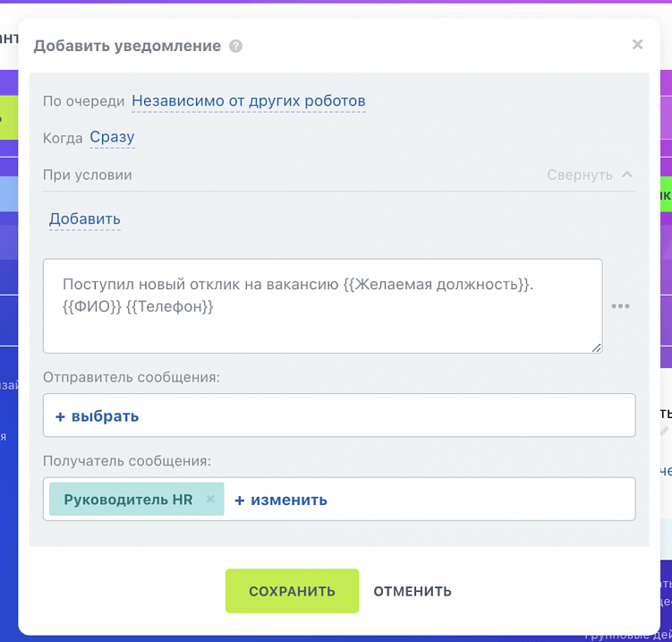Open the Независимо от других роботов dropdown
672x642 pixels.
tap(249, 101)
